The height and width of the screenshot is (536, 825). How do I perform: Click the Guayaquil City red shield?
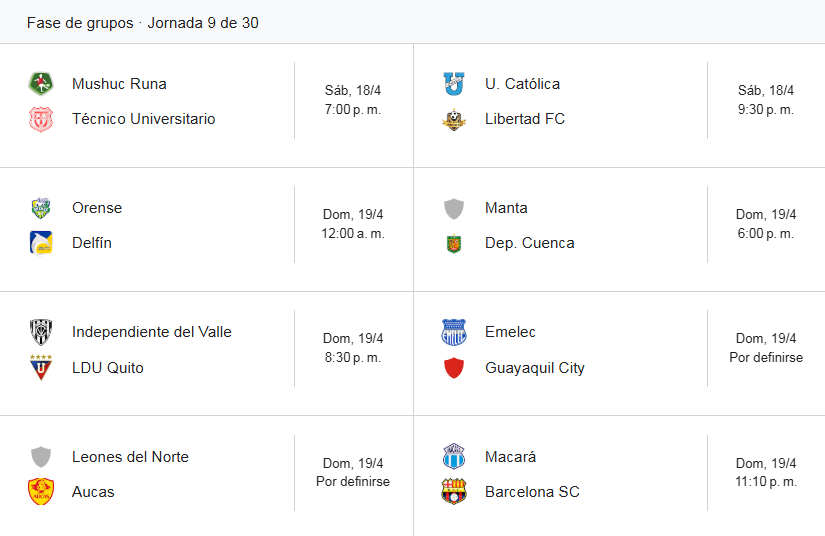454,368
